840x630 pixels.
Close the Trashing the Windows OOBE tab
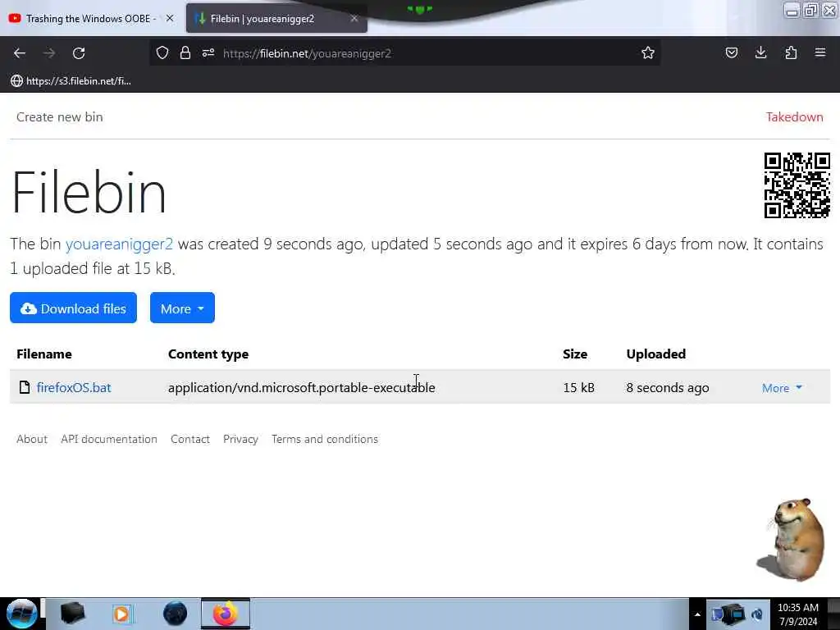tap(170, 18)
